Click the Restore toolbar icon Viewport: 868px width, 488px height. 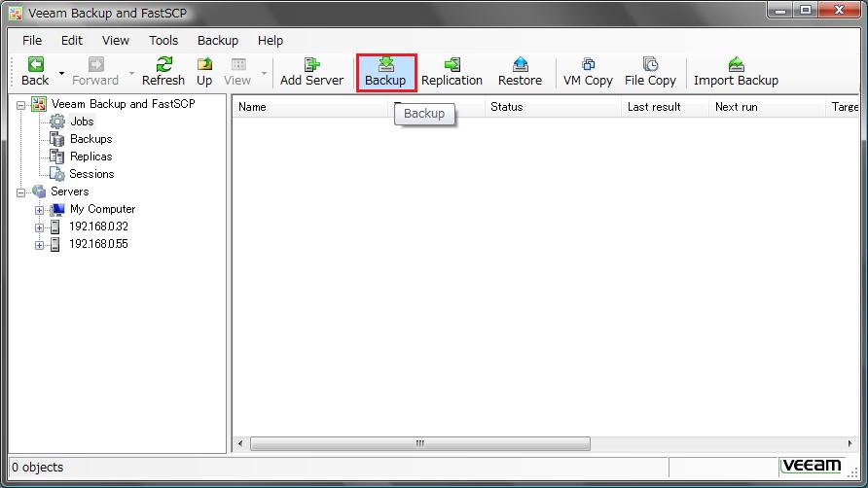(x=521, y=64)
